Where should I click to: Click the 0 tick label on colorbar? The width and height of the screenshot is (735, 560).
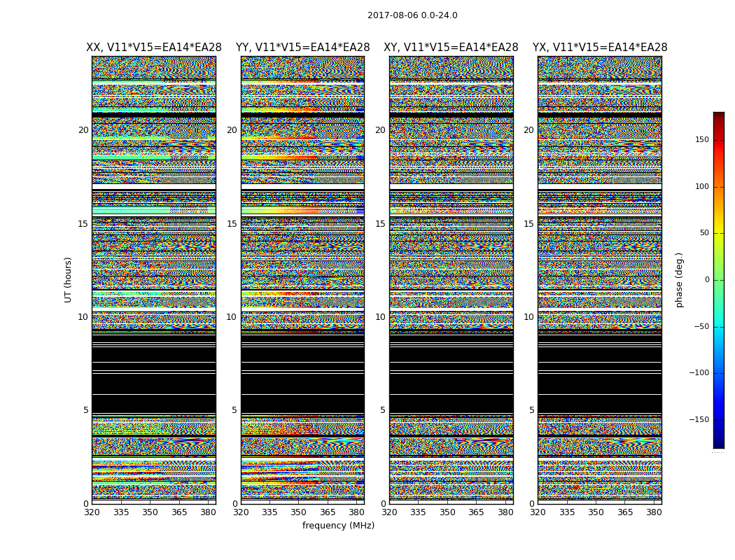(706, 280)
